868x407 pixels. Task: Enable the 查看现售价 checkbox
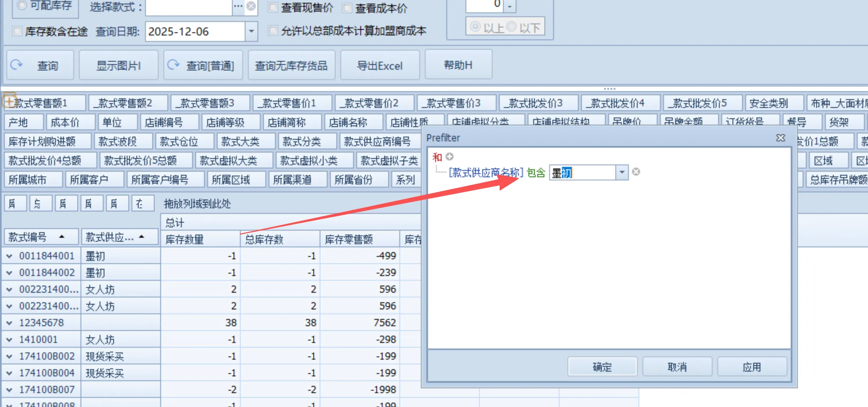272,8
